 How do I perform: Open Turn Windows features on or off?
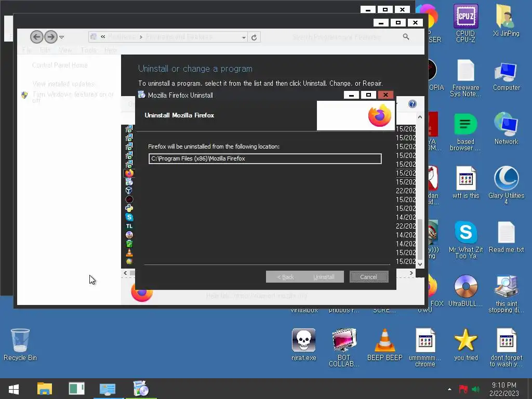pos(73,97)
